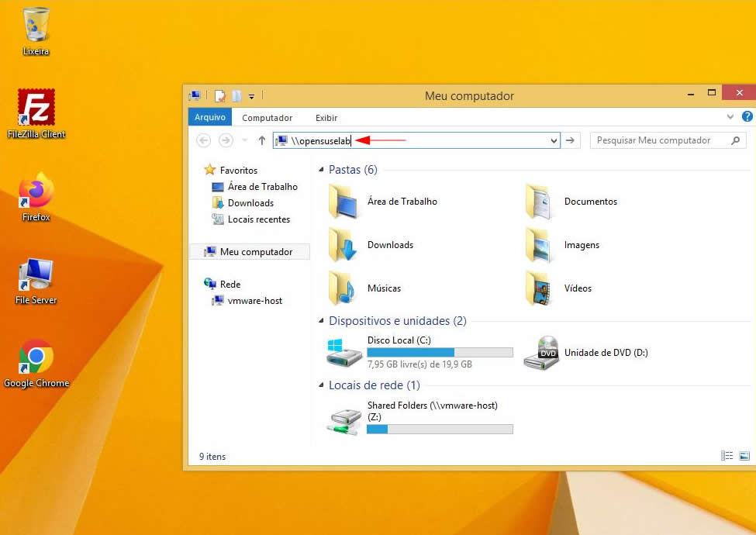Screen dimensions: 756x535
Task: Open the Exibir ribbon tab
Action: click(x=326, y=118)
